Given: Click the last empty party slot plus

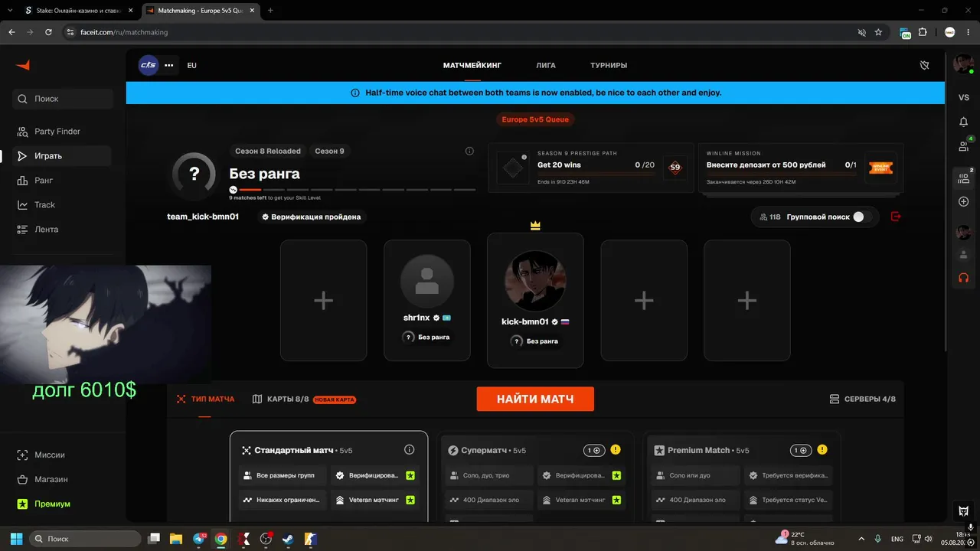Looking at the screenshot, I should click(746, 301).
